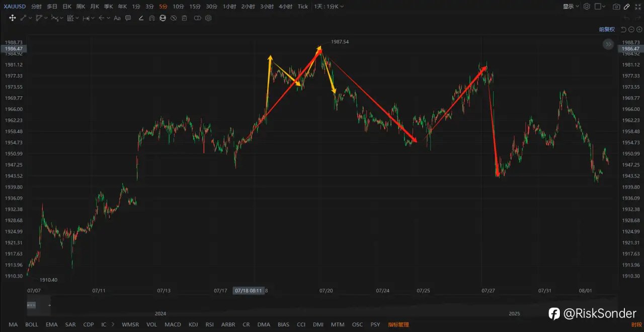This screenshot has height=332, width=644.
Task: Select the crosshair move cursor tool
Action: [13, 18]
